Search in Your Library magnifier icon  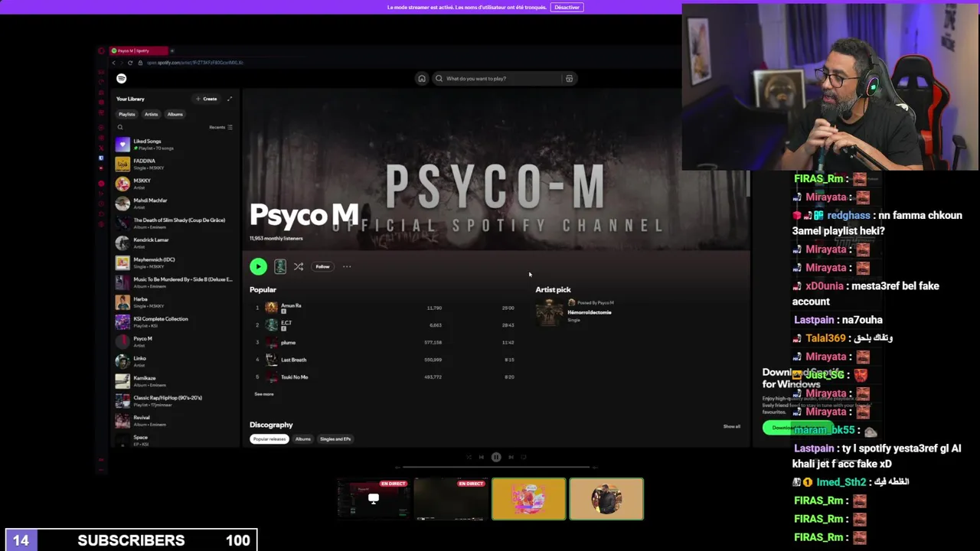(x=120, y=127)
